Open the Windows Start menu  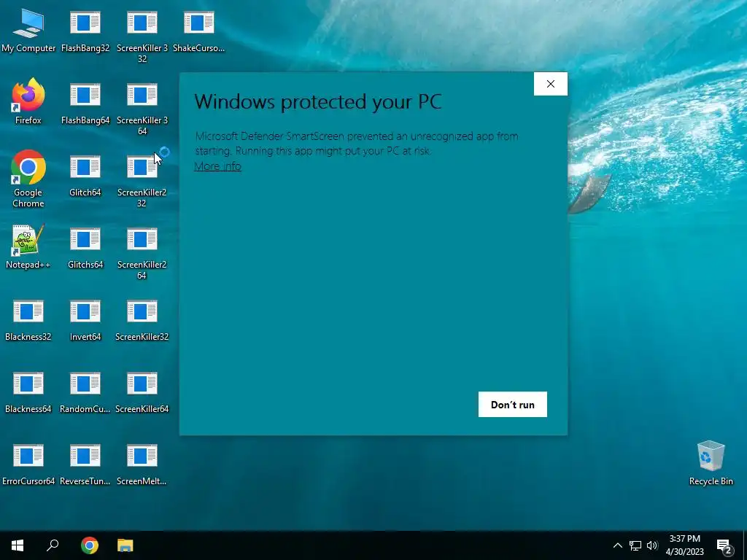18,545
